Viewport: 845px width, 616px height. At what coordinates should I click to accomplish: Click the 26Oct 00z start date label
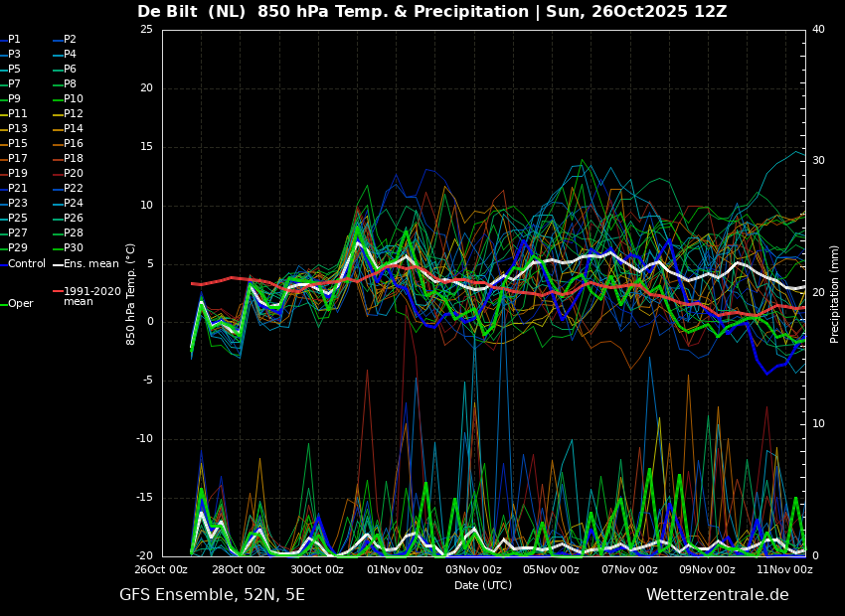[161, 569]
